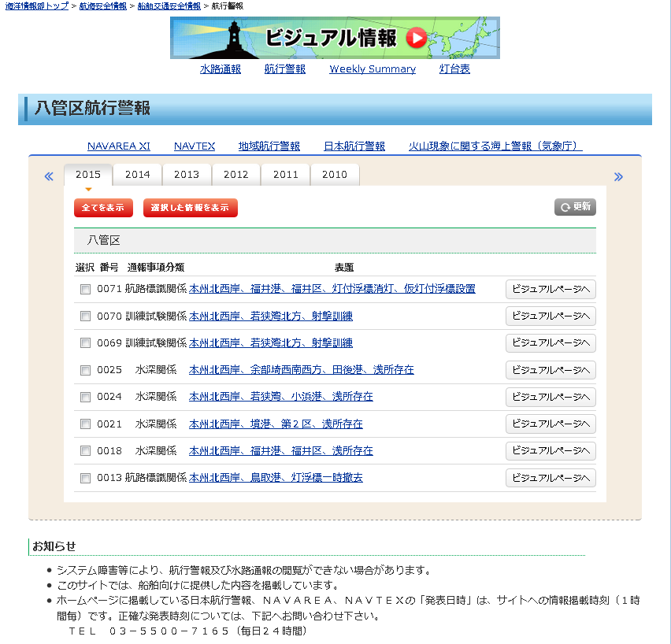Go to Weekly Summary link
The width and height of the screenshot is (671, 644).
tap(372, 69)
